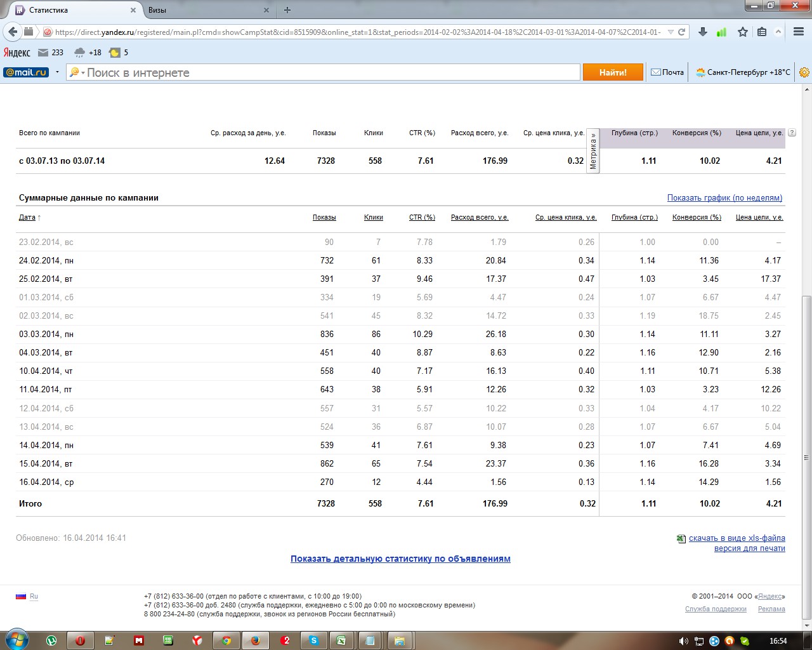Download stats via скачать в виде xls-файла
Screen dimensions: 812x650
point(737,538)
